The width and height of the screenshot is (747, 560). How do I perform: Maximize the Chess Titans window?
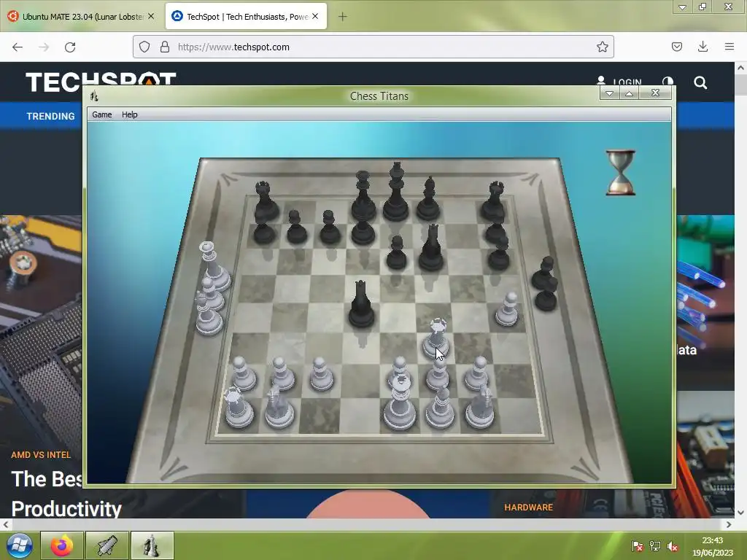click(x=630, y=93)
